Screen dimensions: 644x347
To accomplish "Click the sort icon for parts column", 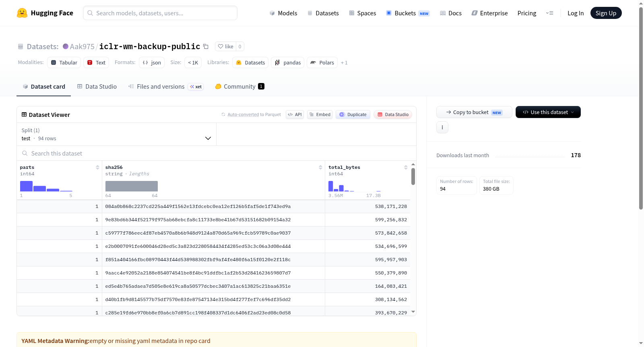I will [97, 167].
